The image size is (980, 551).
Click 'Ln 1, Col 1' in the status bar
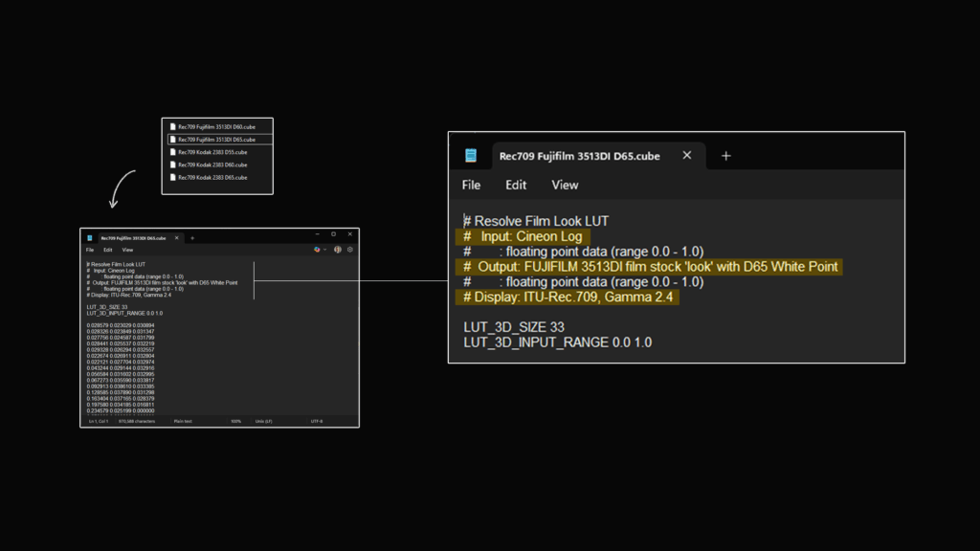coord(99,421)
